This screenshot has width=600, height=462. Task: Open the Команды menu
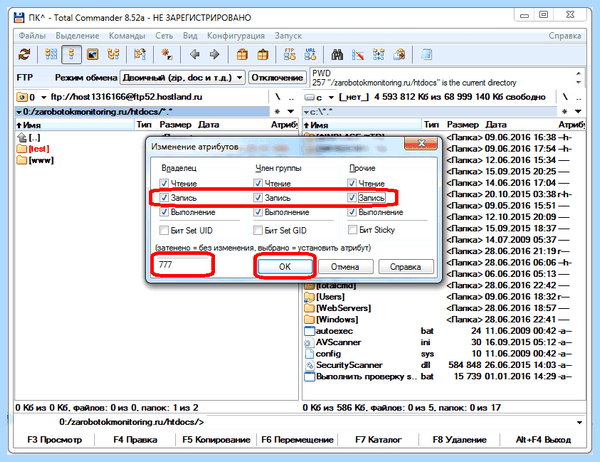click(x=127, y=36)
